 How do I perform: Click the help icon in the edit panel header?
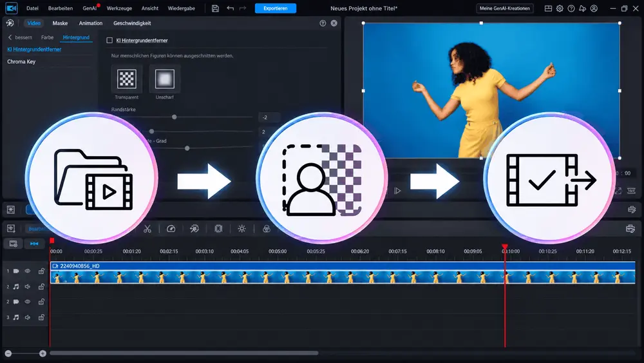click(323, 23)
